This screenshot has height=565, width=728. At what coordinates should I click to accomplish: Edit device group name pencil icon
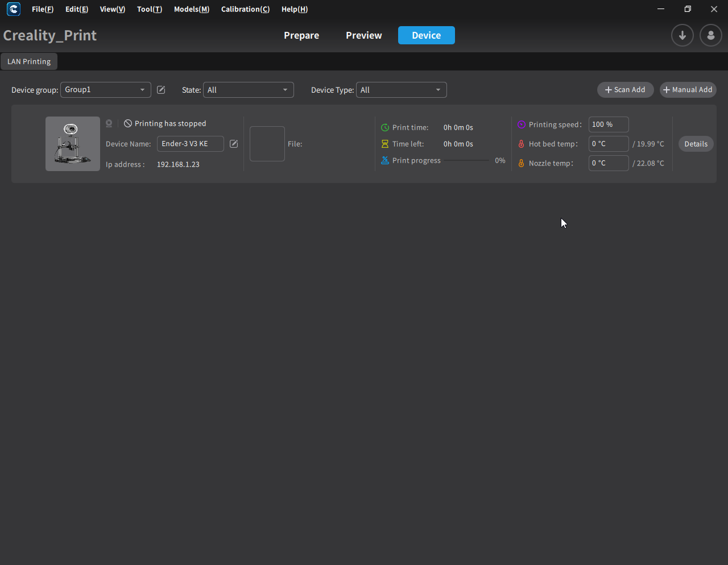161,90
